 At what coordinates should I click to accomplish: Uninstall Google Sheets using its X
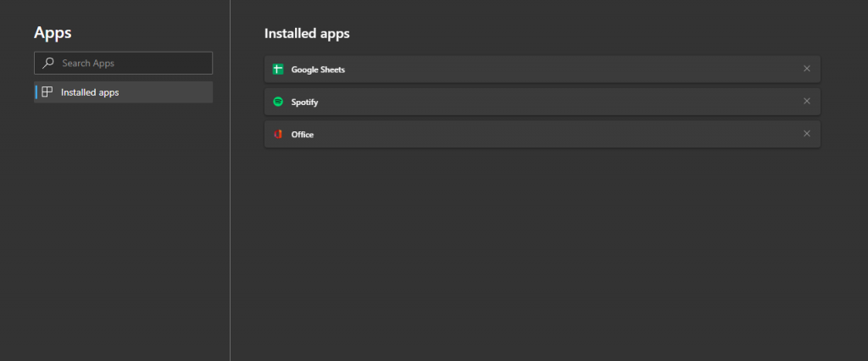[x=807, y=69]
